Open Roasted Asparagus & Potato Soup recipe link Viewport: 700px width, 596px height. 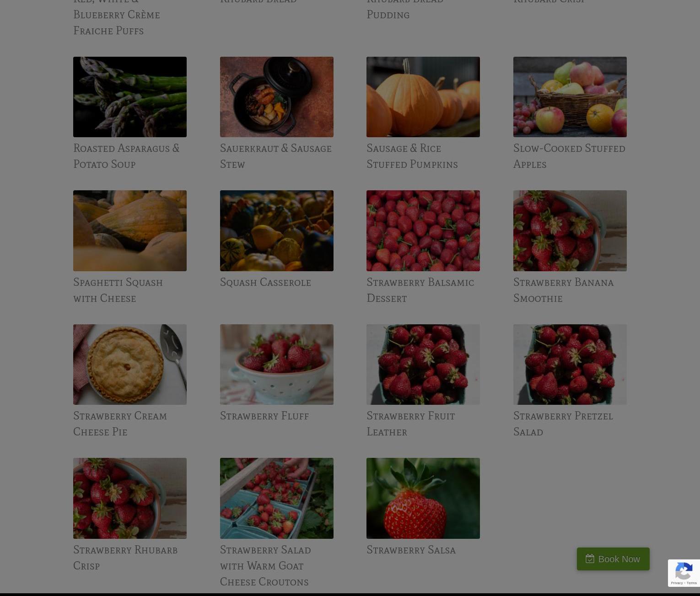126,156
